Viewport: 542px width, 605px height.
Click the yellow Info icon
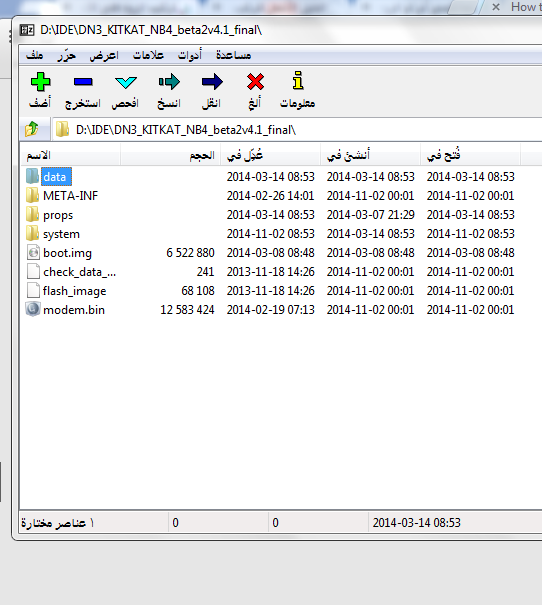pos(298,80)
